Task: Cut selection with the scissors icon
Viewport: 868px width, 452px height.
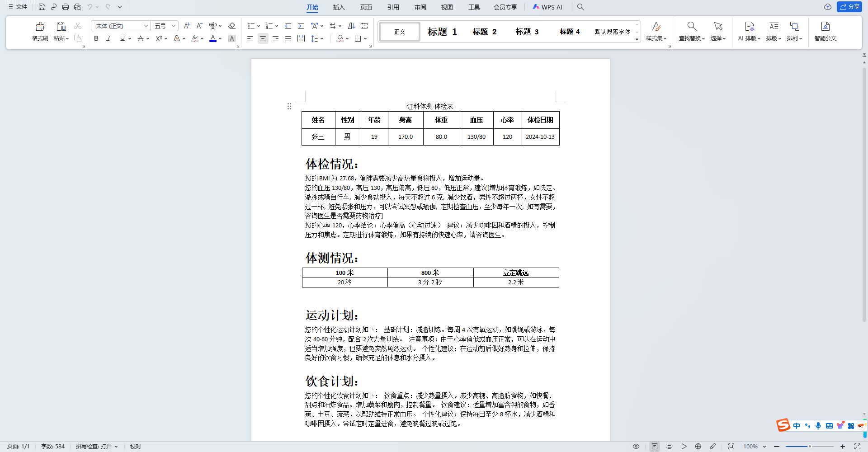Action: pyautogui.click(x=77, y=26)
